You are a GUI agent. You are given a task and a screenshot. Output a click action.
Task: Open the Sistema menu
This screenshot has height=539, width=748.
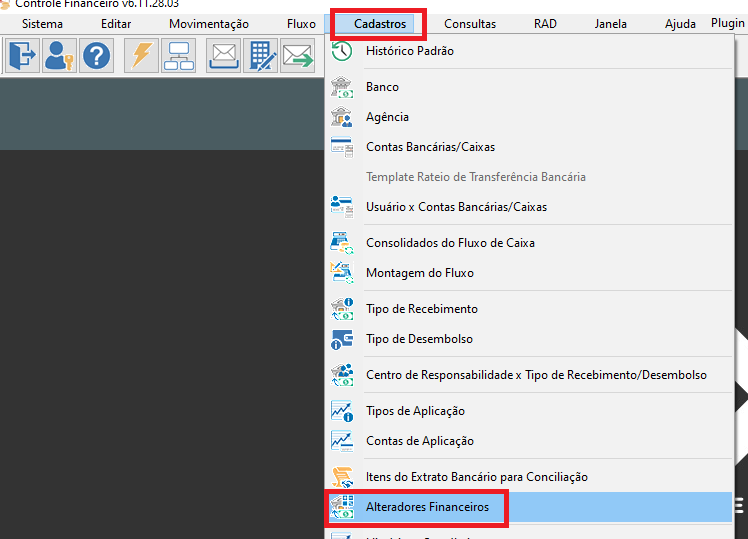point(42,24)
